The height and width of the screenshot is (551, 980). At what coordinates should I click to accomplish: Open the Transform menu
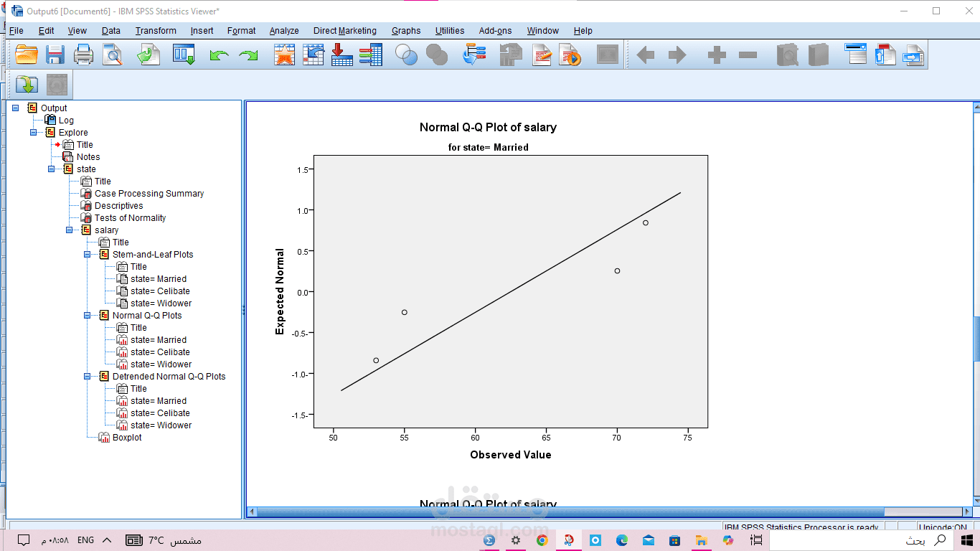click(156, 31)
